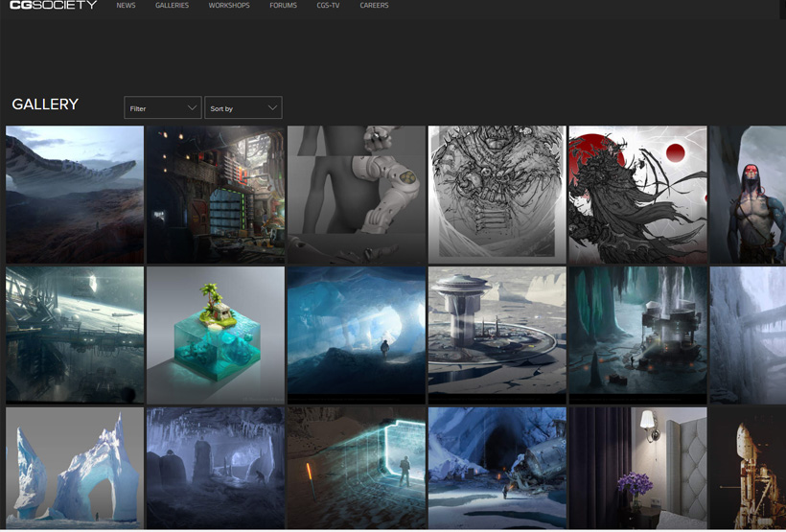This screenshot has width=786, height=532.
Task: Open the dark icicle cave with stones thumbnail
Action: 216,468
